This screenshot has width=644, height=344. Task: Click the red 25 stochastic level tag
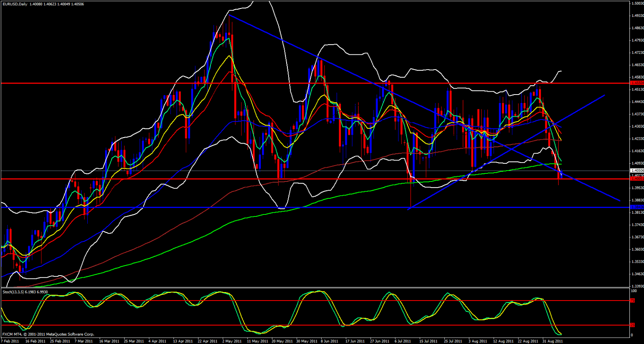click(632, 325)
